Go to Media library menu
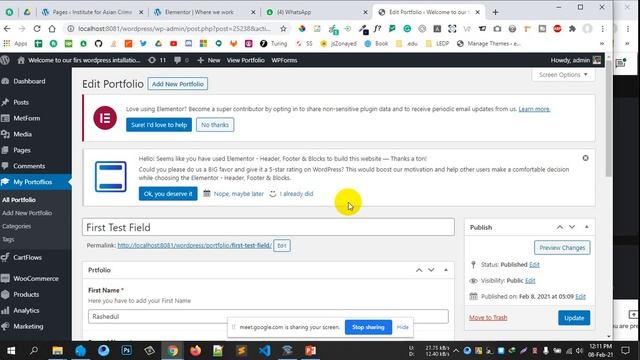This screenshot has width=640, height=360. click(22, 134)
